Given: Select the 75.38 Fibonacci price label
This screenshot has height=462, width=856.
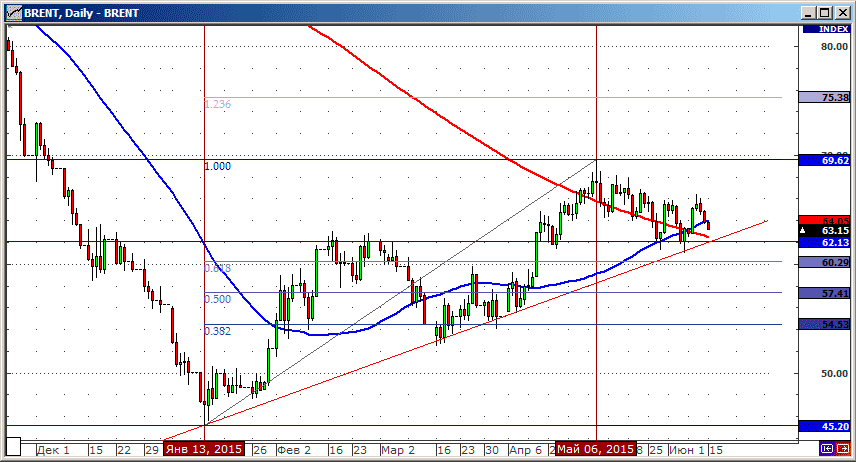Looking at the screenshot, I should tap(824, 97).
